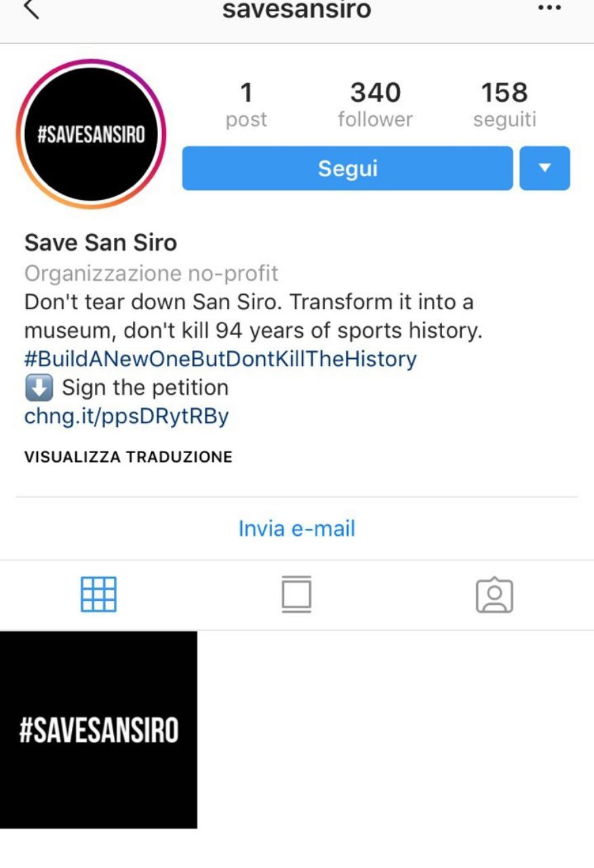The image size is (594, 868).
Task: Tap Invia e-mail contact button
Action: coord(296,529)
